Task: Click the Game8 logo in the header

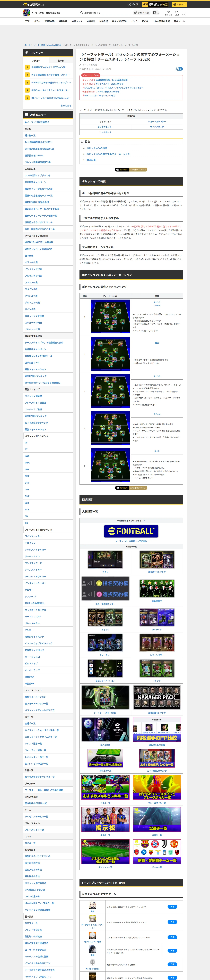Action: pyautogui.click(x=34, y=5)
